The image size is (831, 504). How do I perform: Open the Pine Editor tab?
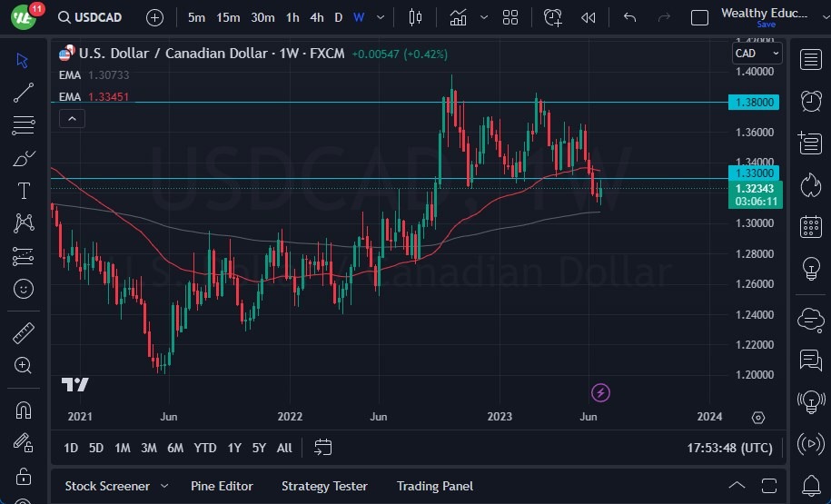point(222,486)
